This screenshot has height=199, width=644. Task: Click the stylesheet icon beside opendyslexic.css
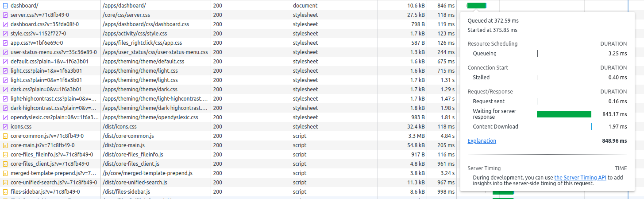[x=5, y=117]
